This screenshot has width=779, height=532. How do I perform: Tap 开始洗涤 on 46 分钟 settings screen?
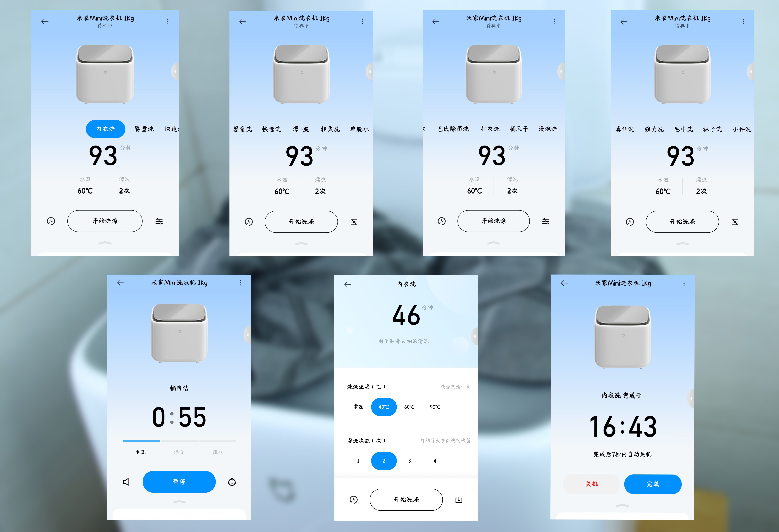pyautogui.click(x=406, y=500)
